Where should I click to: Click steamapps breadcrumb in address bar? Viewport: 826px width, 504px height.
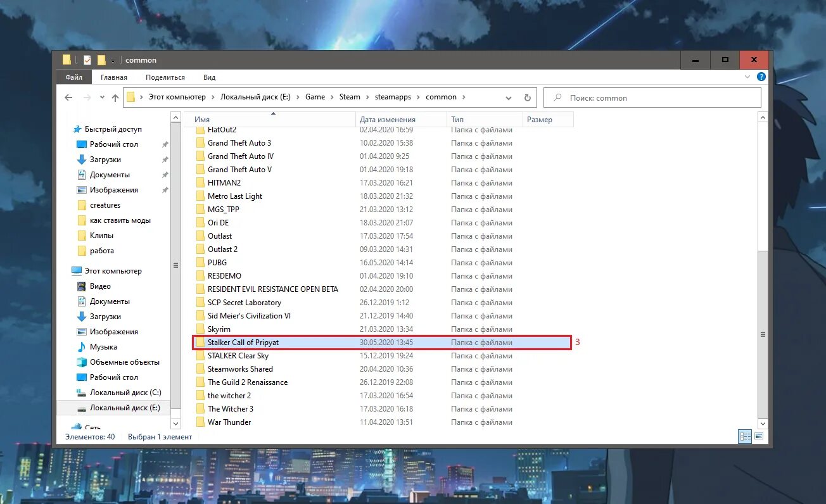393,97
